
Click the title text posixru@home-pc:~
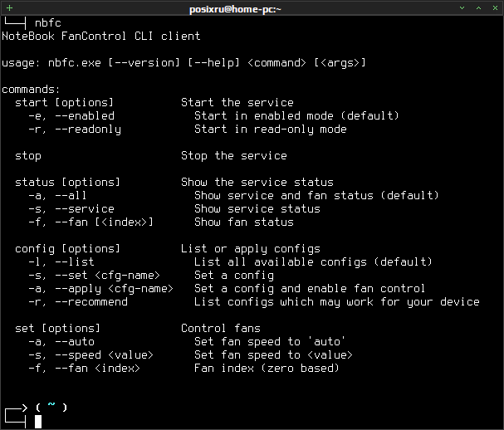[x=235, y=9]
